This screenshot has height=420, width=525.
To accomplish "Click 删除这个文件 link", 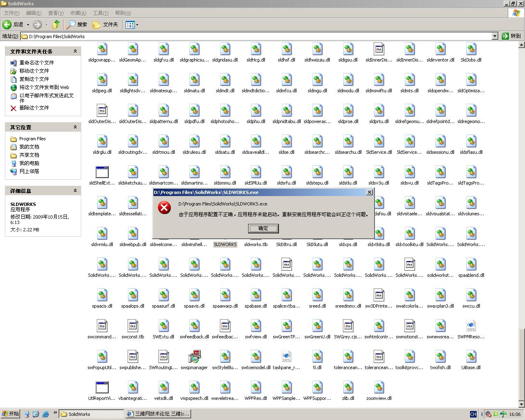I will coord(34,108).
